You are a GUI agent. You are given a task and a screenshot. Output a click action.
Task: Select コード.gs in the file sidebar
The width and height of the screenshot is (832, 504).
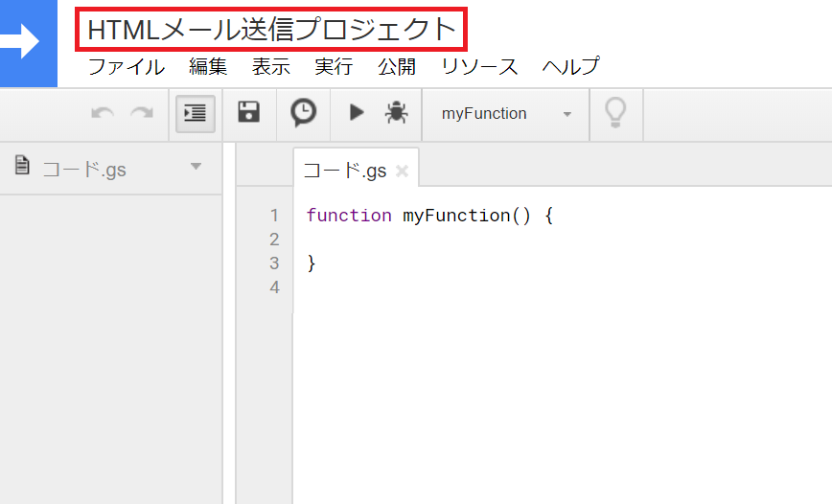click(x=83, y=170)
